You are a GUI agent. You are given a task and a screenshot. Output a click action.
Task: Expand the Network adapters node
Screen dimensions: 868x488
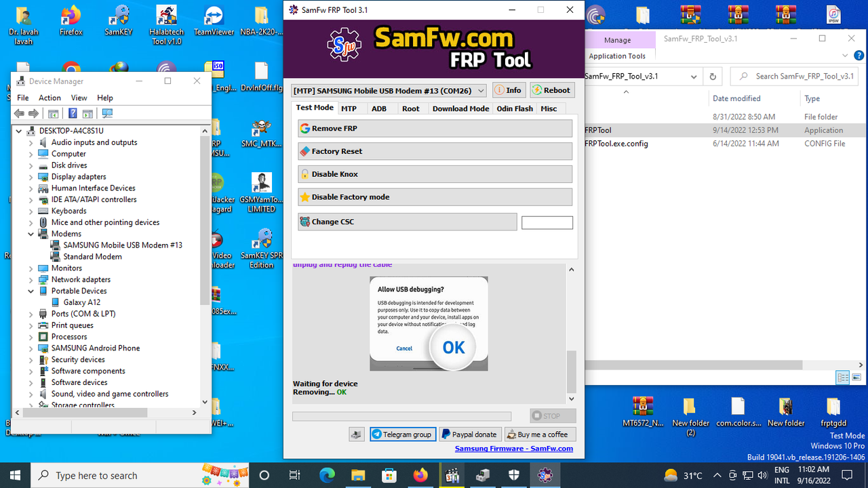point(31,279)
